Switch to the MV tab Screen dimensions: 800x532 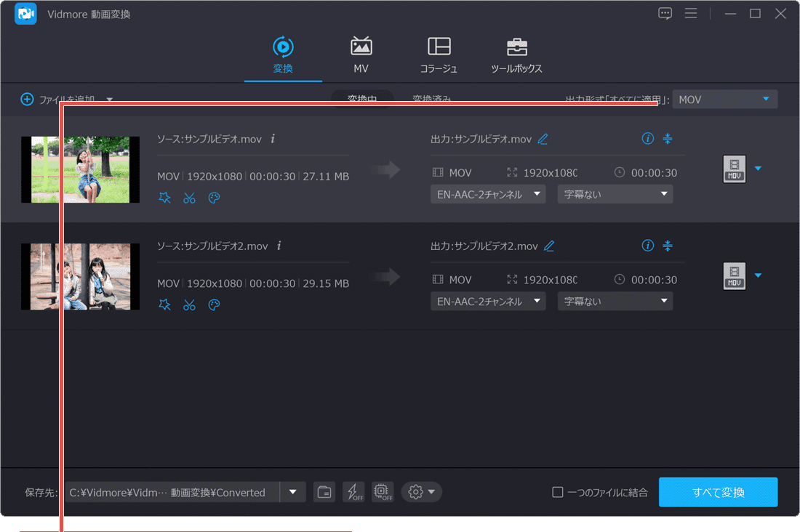[x=361, y=55]
